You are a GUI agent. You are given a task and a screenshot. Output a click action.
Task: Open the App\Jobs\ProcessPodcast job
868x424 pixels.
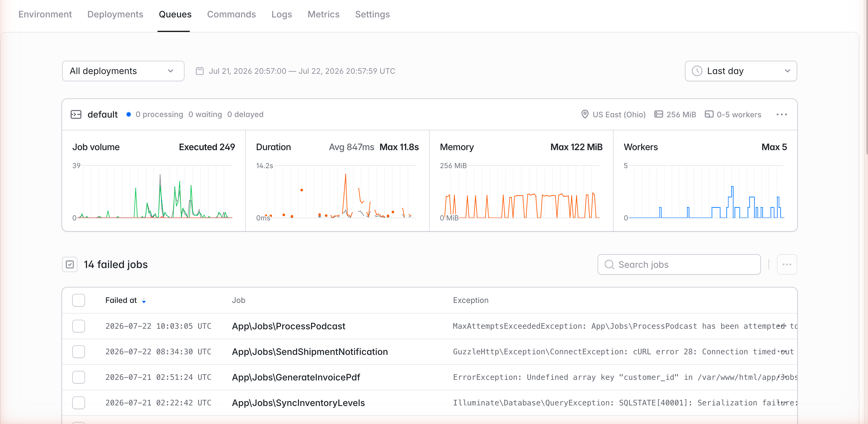(x=288, y=326)
